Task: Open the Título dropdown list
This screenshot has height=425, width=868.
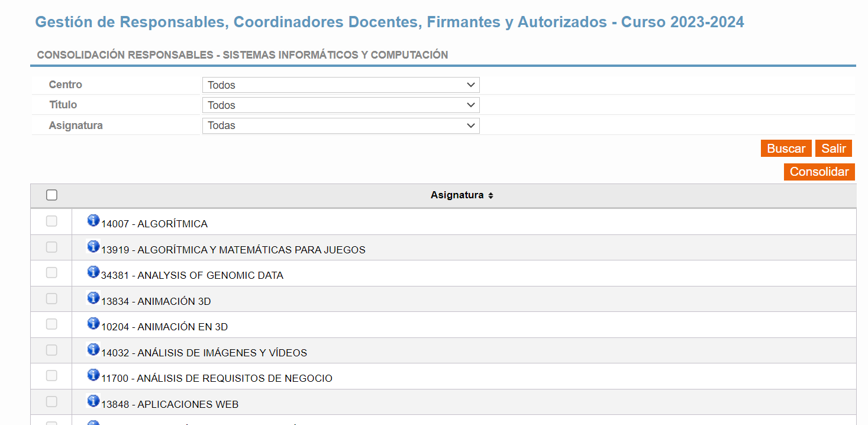Action: click(341, 105)
